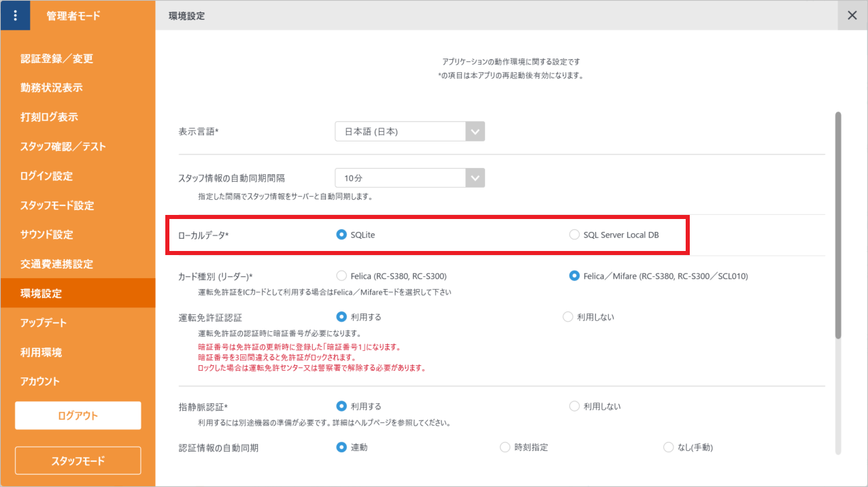Click the 管理者モード header label
Viewport: 868px width, 487px height.
click(x=73, y=16)
